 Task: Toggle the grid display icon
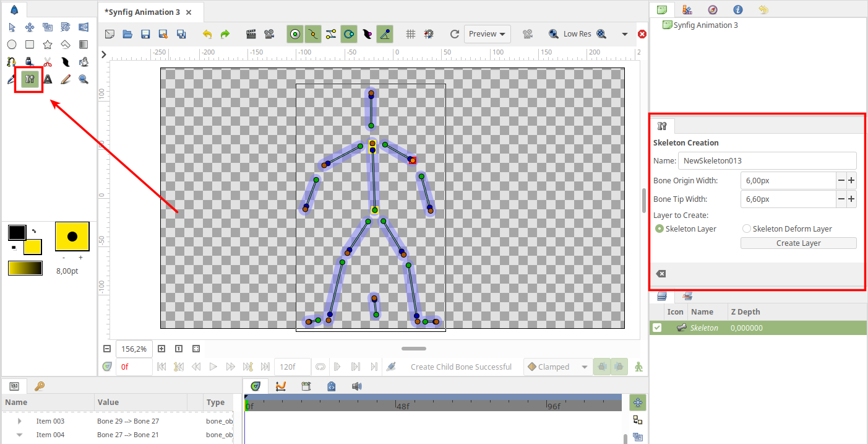coord(410,34)
